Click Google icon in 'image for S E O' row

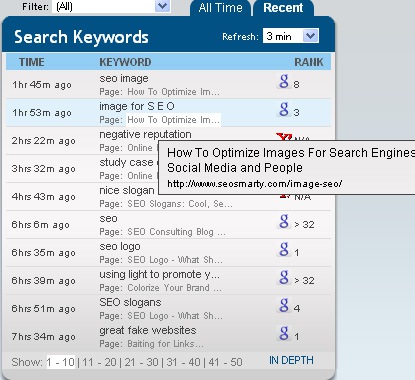284,109
